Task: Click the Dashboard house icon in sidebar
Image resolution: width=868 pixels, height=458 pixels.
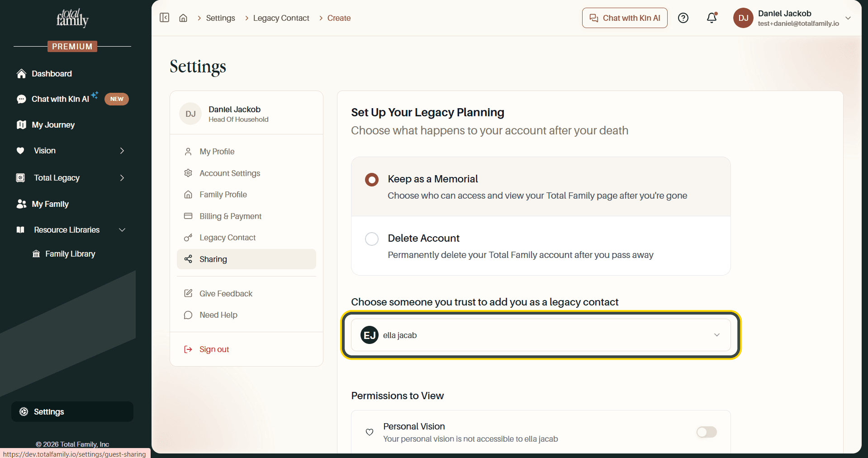Action: click(x=21, y=74)
